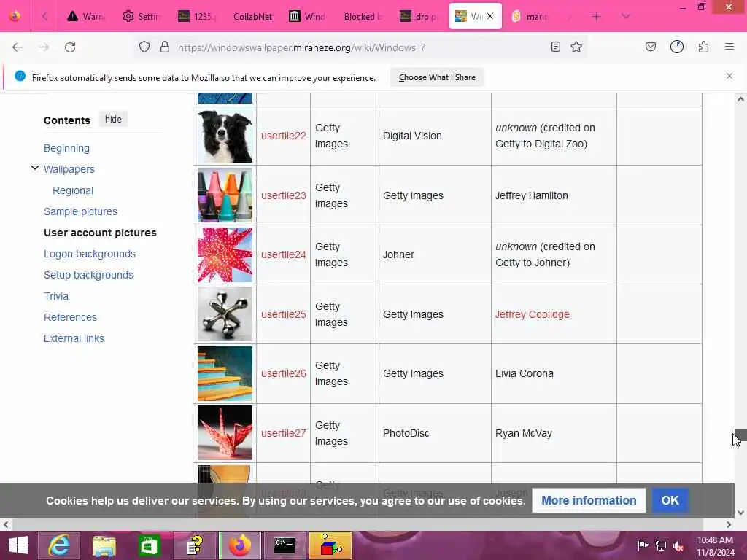The width and height of the screenshot is (747, 560).
Task: Open the border collie dog thumbnail
Action: click(225, 136)
